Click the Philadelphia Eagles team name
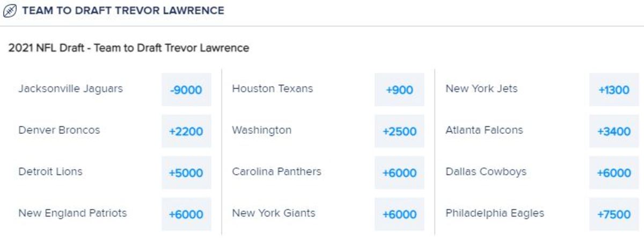This screenshot has height=244, width=644. click(494, 213)
